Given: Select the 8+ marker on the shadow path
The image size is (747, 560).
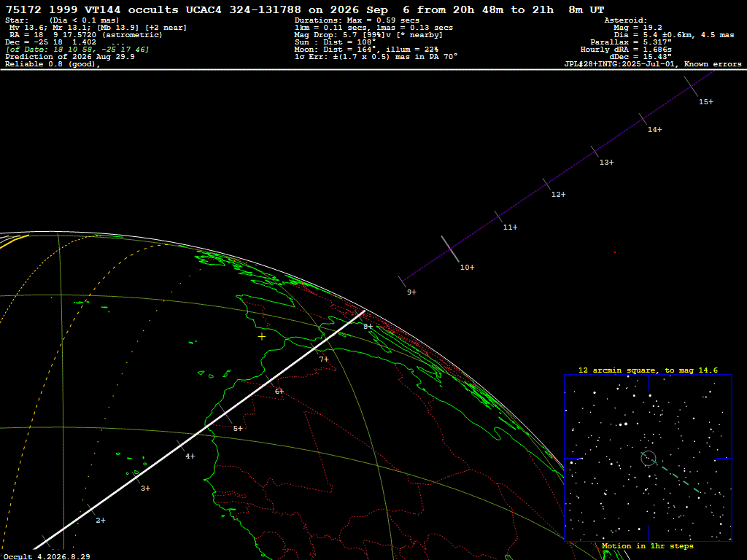Looking at the screenshot, I should 368,327.
